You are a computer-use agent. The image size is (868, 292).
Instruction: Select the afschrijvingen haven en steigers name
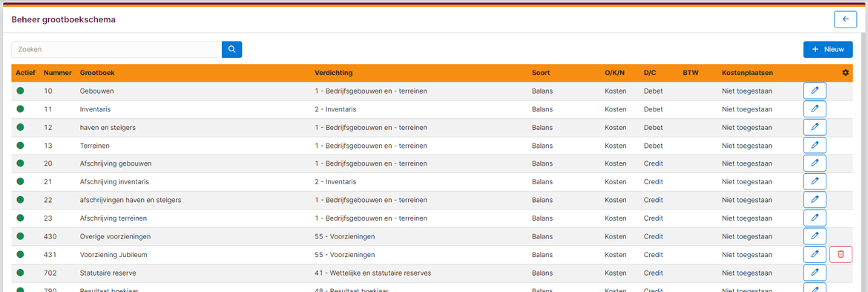click(x=131, y=200)
